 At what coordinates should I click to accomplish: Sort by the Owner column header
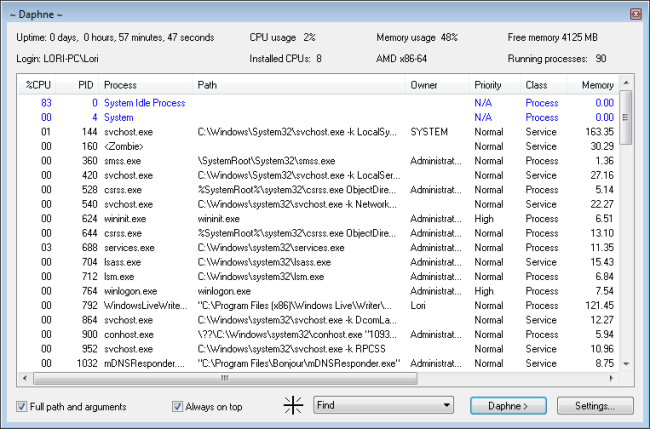437,85
